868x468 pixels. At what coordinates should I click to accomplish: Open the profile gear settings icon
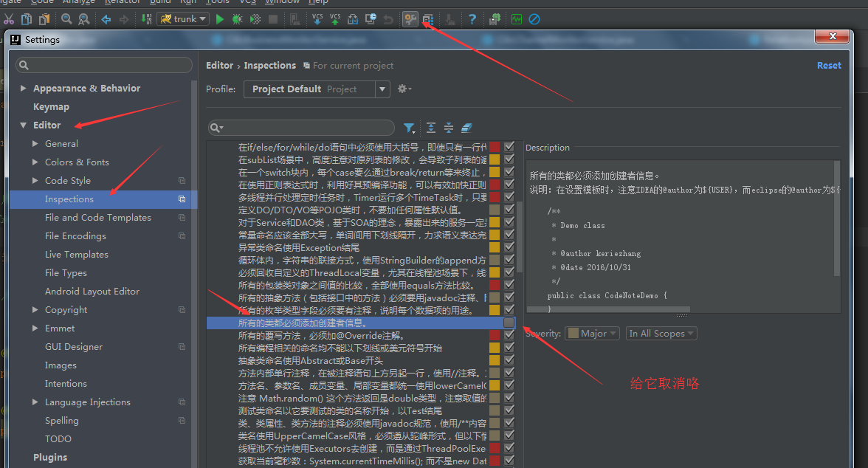(404, 89)
